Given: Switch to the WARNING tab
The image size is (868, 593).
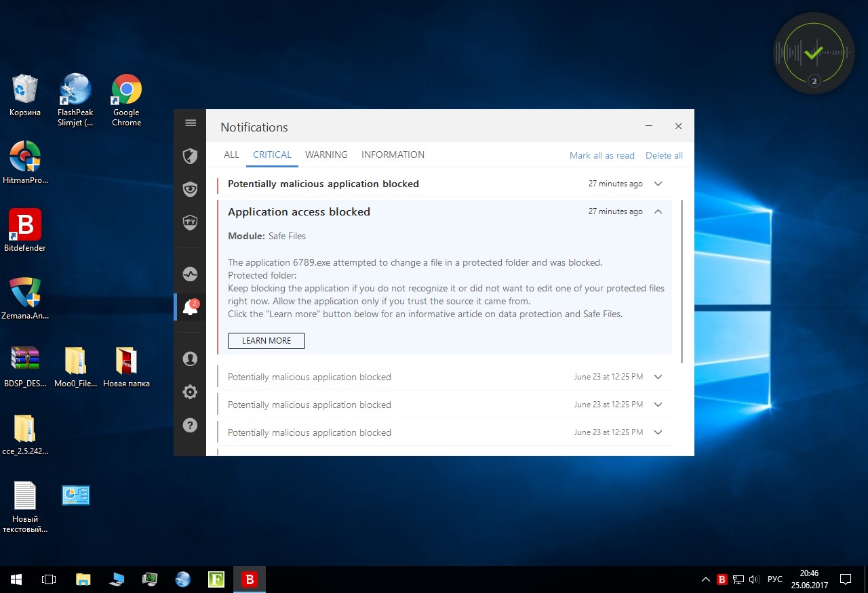Looking at the screenshot, I should 326,155.
